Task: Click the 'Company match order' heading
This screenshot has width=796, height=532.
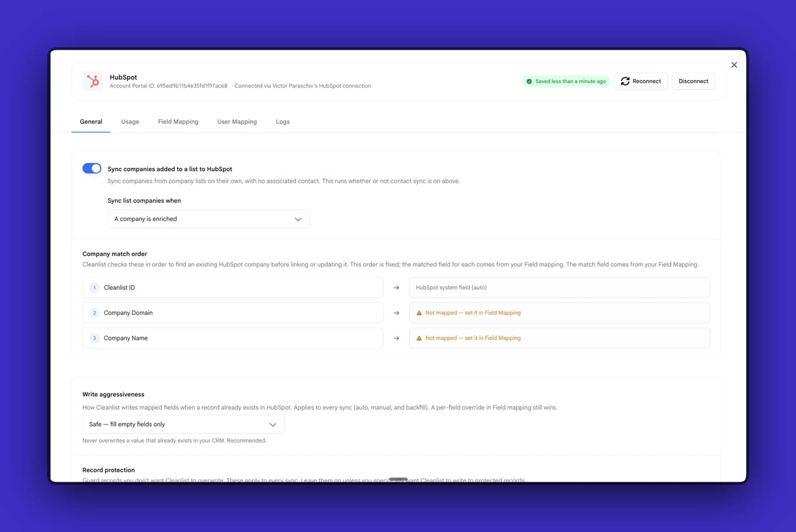Action: point(114,254)
